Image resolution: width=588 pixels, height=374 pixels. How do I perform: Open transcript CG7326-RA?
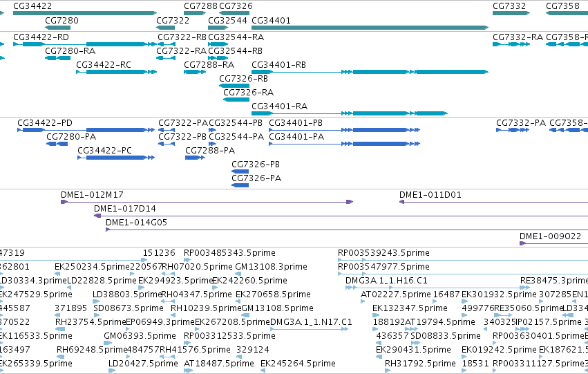click(236, 100)
